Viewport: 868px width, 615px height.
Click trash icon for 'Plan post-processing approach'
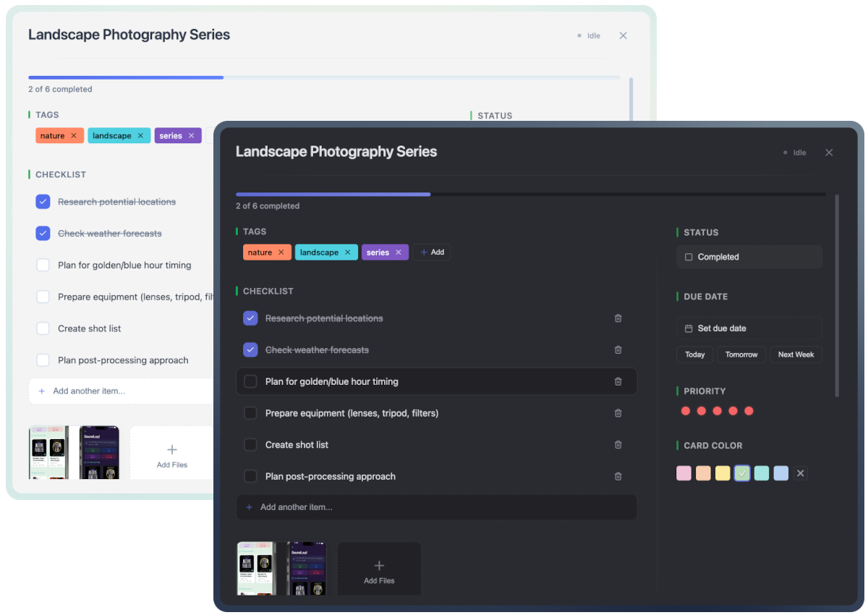(618, 477)
